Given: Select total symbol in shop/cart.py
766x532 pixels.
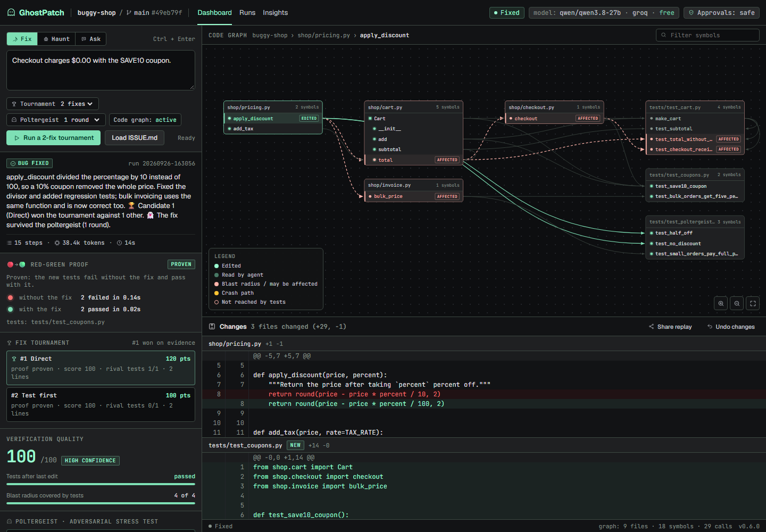Looking at the screenshot, I should click(x=413, y=160).
